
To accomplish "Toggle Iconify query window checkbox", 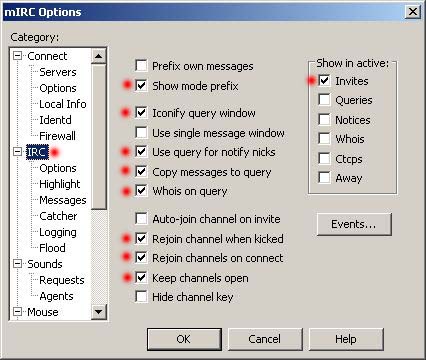I will point(141,113).
